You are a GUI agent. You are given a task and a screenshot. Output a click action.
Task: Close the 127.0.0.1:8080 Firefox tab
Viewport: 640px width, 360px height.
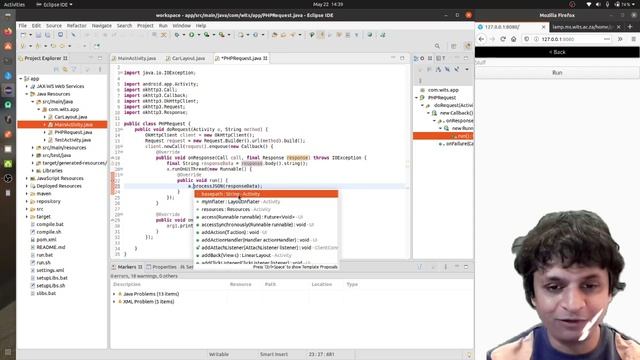click(x=543, y=27)
